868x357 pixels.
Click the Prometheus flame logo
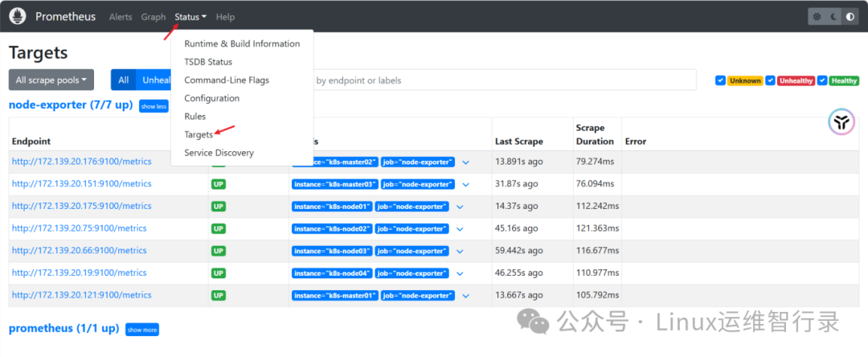coord(17,16)
